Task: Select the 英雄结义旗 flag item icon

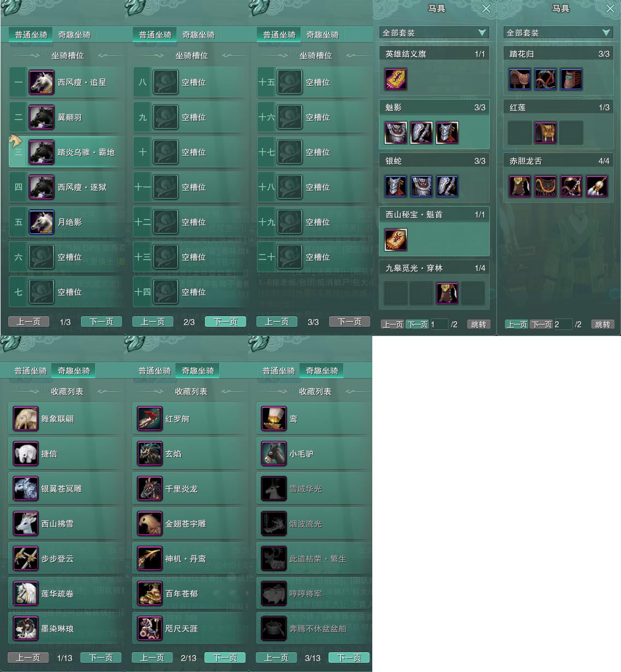Action: pos(396,79)
